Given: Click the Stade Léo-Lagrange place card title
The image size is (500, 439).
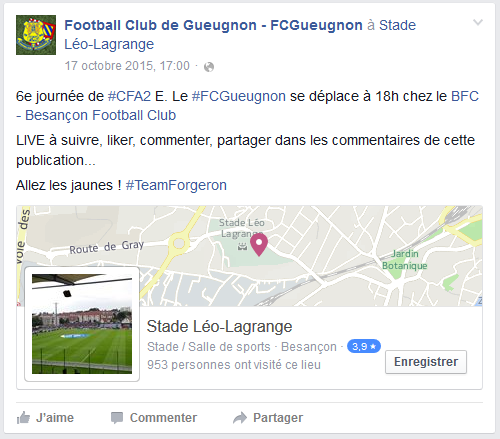Looking at the screenshot, I should click(x=219, y=326).
